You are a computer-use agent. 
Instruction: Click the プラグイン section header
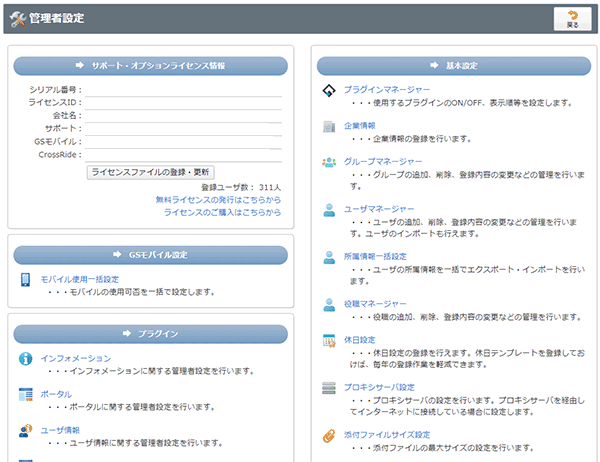click(x=151, y=334)
